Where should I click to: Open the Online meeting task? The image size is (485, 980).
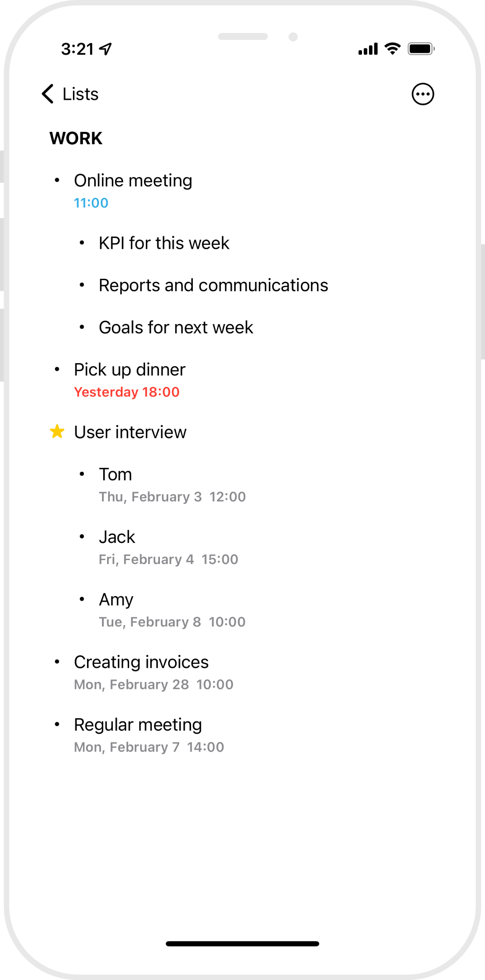pyautogui.click(x=133, y=181)
